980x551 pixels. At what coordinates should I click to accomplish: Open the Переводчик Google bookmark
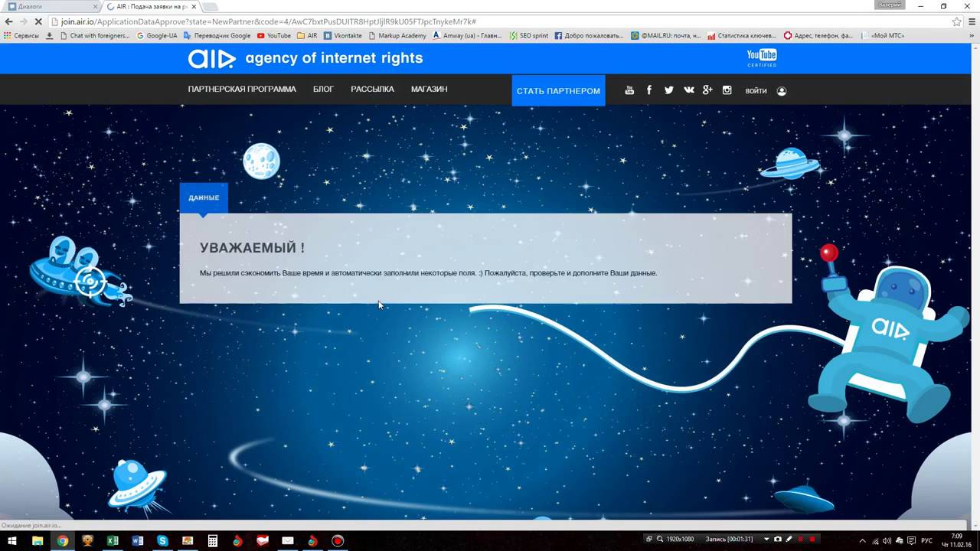(217, 35)
